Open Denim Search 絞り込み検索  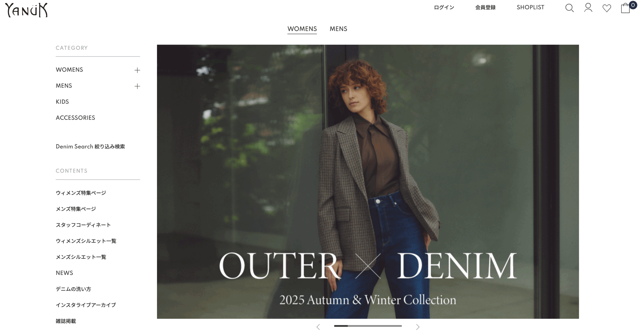90,146
